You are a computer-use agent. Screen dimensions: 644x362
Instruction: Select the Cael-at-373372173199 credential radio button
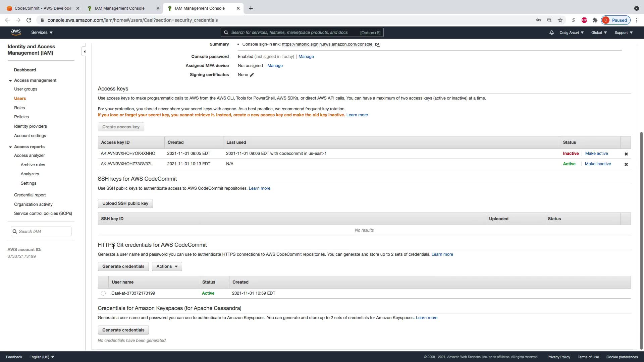(x=103, y=293)
